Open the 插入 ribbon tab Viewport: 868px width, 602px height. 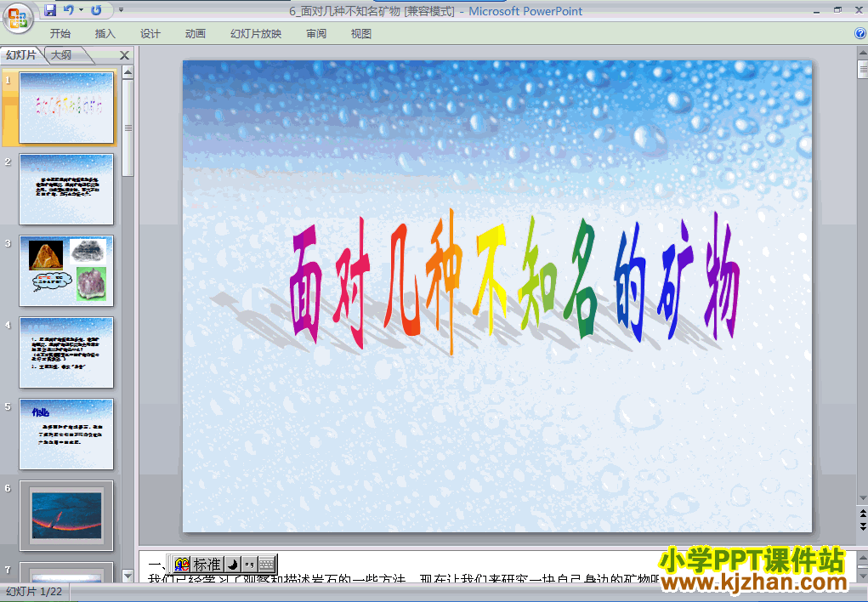coord(105,34)
